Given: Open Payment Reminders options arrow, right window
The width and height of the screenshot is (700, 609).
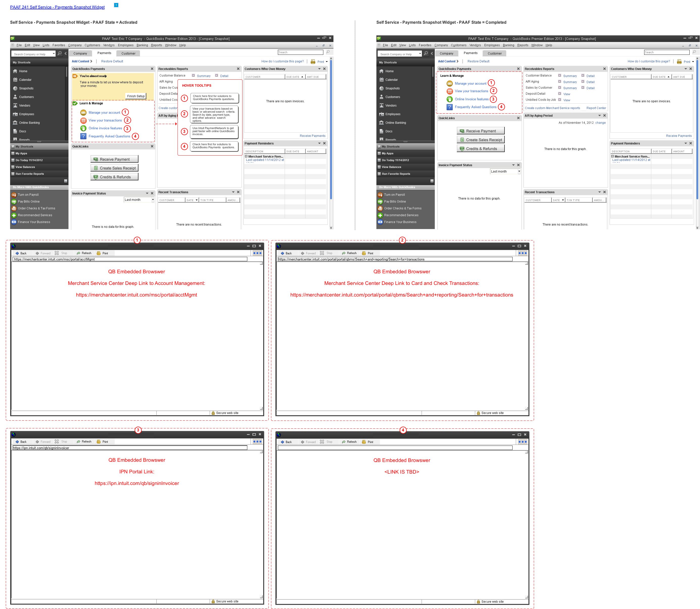Looking at the screenshot, I should point(685,143).
